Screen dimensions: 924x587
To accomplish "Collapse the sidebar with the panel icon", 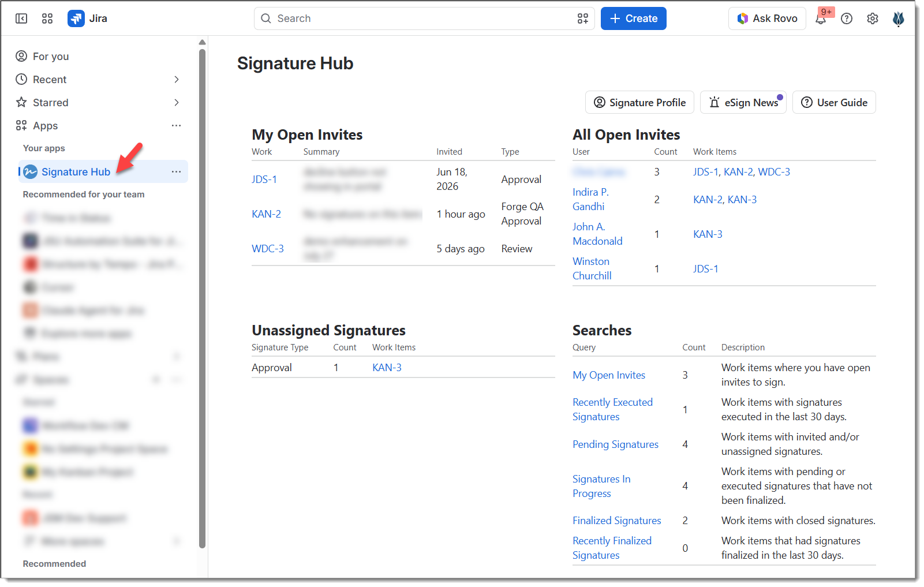I will coord(21,18).
